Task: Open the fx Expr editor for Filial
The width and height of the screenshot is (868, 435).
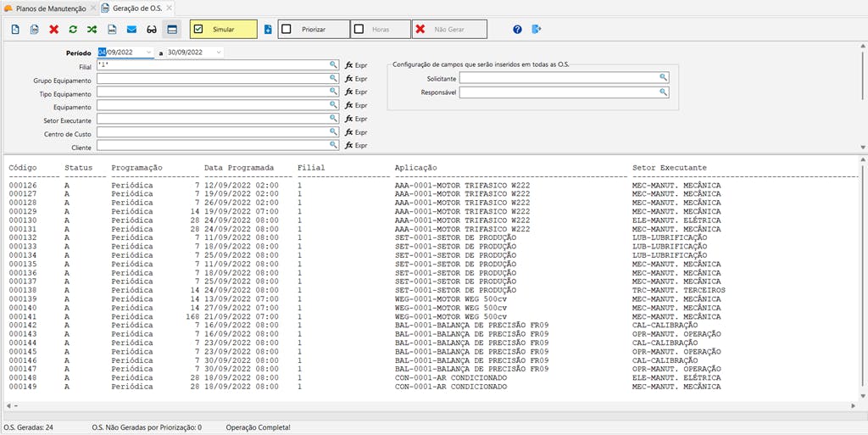Action: 356,65
